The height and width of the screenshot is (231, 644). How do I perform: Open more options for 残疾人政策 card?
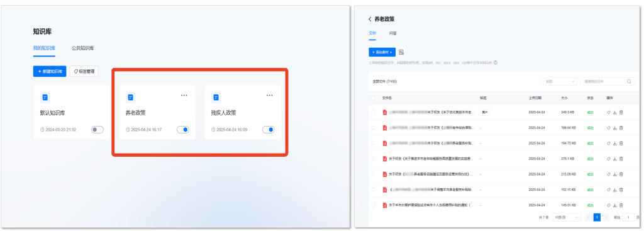(269, 96)
